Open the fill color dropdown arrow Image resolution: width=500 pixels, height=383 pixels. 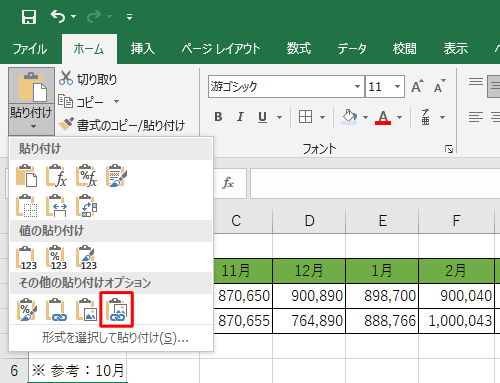365,117
